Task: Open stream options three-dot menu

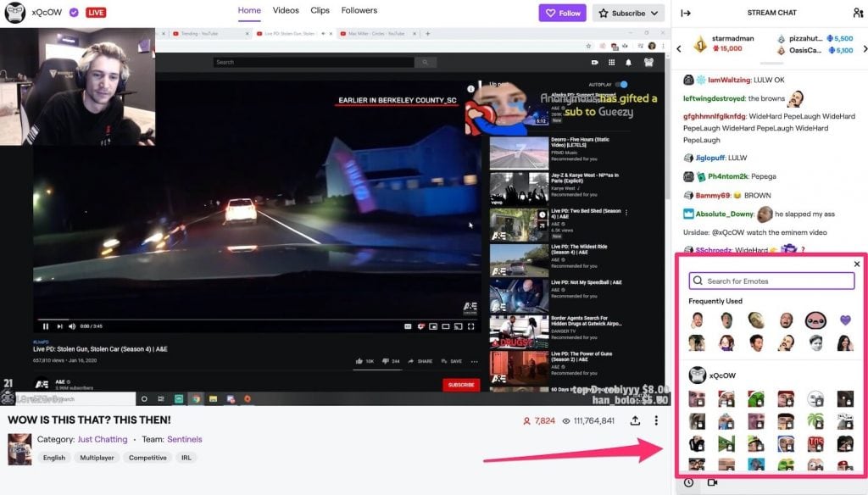Action: click(x=656, y=420)
